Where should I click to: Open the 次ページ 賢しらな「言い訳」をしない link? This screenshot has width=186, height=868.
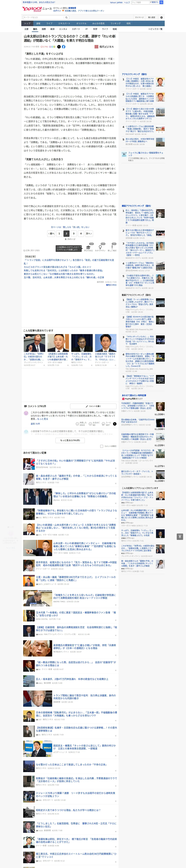(70, 227)
